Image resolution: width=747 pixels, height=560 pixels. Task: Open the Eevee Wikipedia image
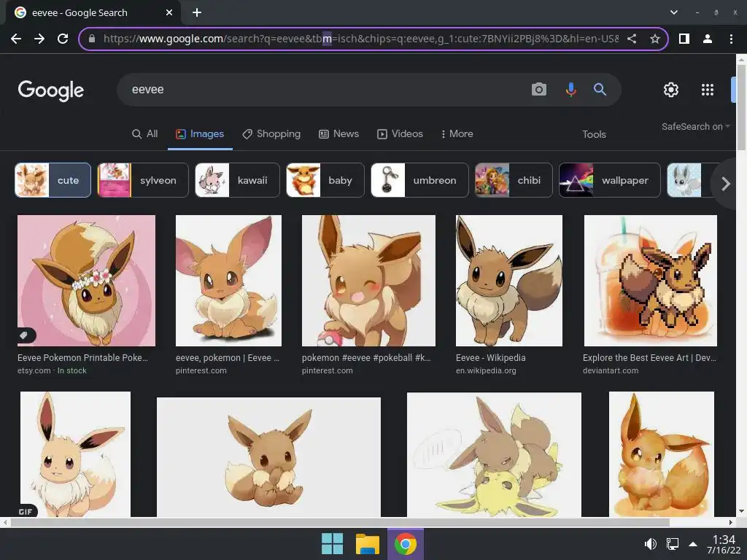coord(508,281)
